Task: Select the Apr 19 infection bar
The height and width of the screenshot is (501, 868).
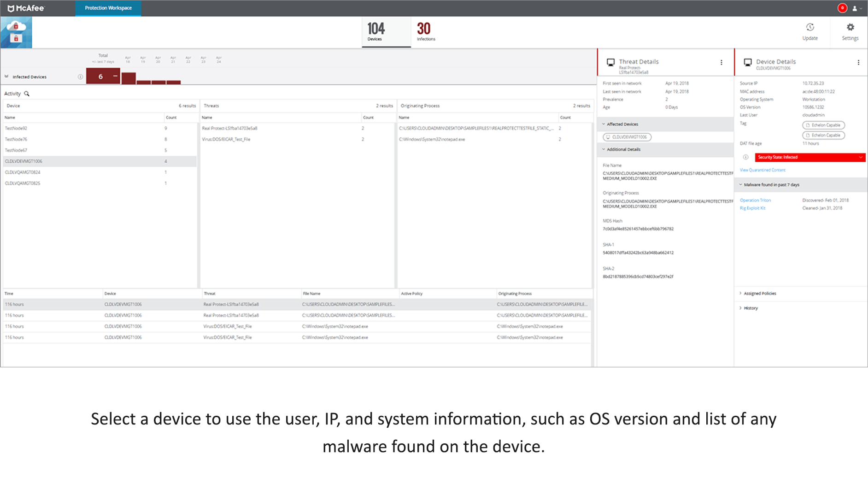Action: (x=144, y=83)
